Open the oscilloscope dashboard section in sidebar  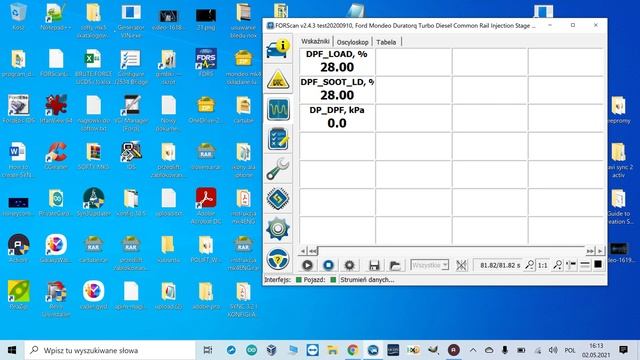[x=278, y=109]
